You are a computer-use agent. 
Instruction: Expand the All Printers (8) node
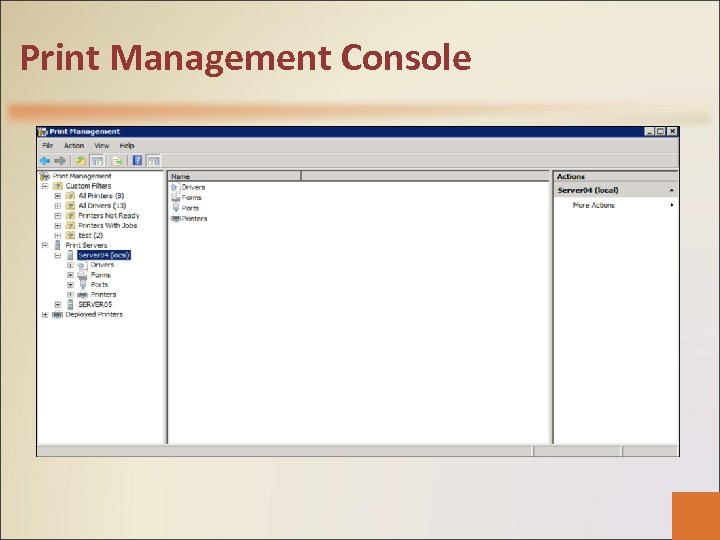pos(58,196)
